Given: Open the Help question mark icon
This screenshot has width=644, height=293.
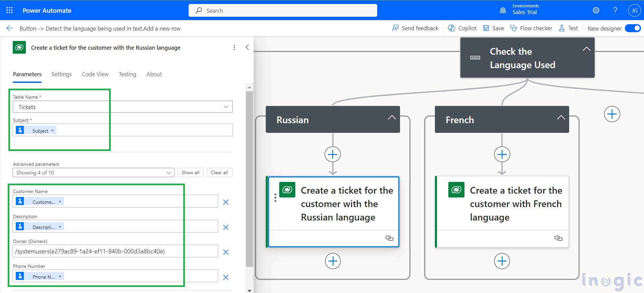Looking at the screenshot, I should point(615,10).
